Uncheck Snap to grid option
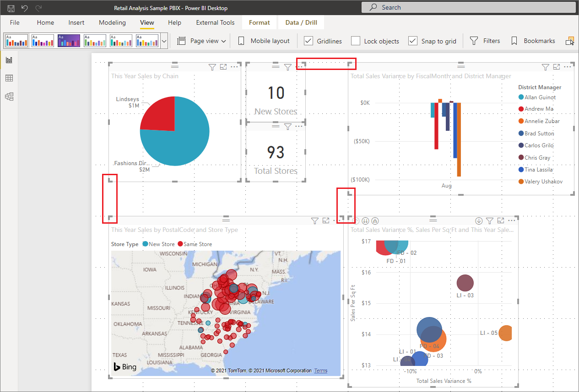Screen dimensions: 579x392 [413, 41]
